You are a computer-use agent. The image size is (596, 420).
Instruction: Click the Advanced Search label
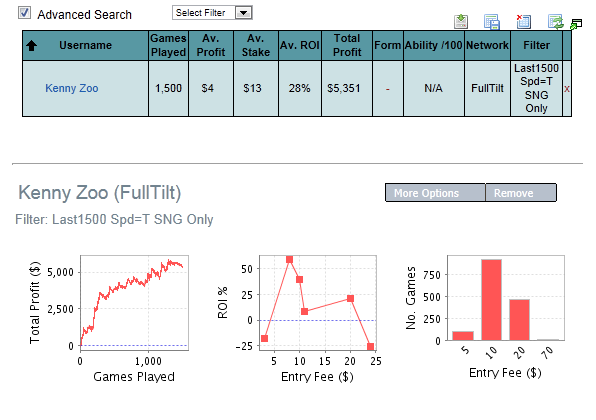point(84,14)
